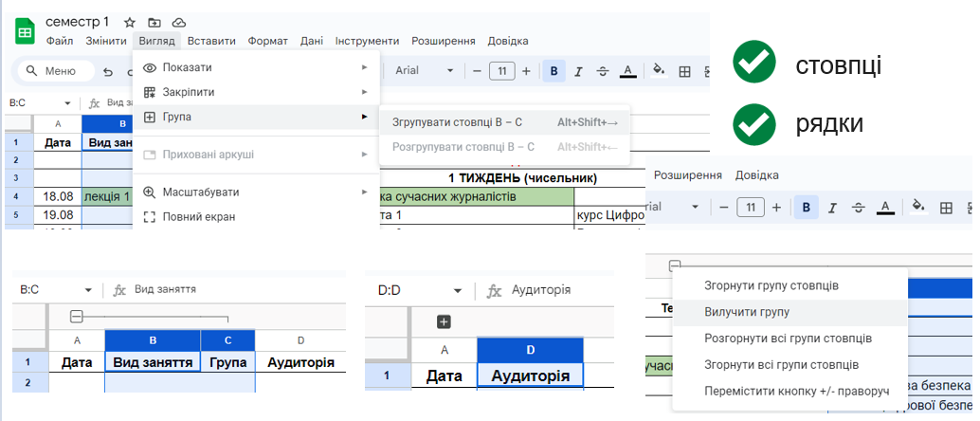Choose Згрупувати стовпці B – C

tap(457, 121)
